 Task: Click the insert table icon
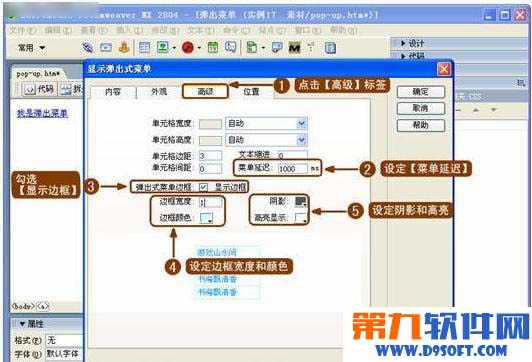145,47
